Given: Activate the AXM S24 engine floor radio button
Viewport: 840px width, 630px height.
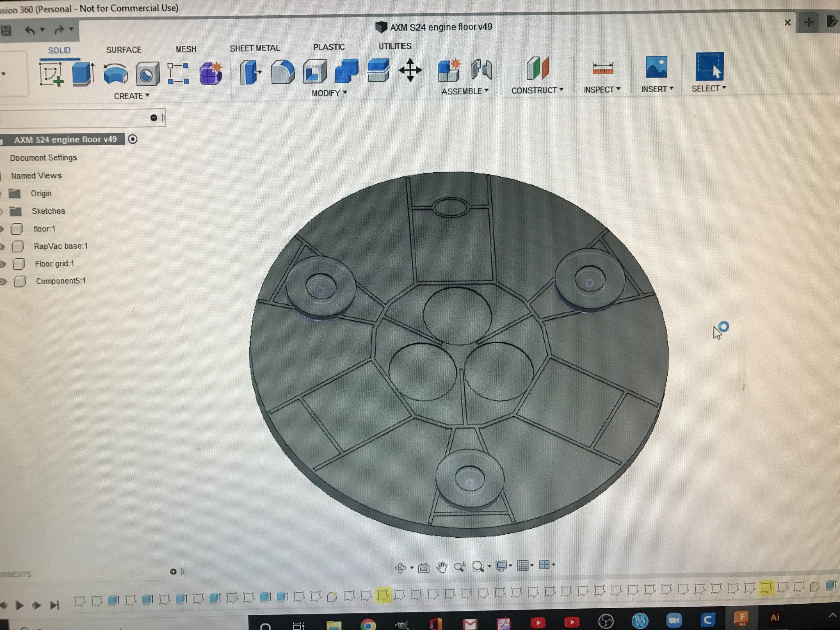Looking at the screenshot, I should point(132,139).
